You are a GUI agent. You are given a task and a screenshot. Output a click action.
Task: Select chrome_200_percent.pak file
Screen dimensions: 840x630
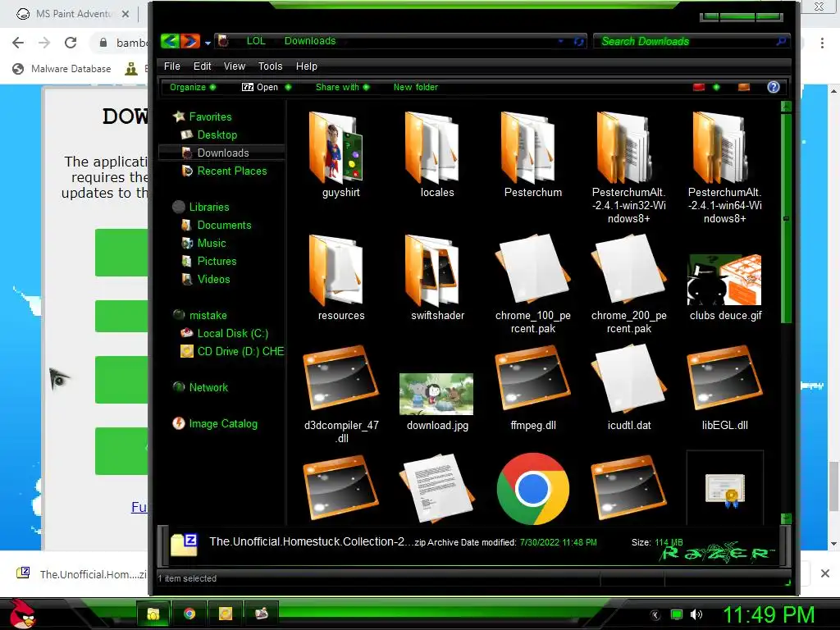point(628,284)
